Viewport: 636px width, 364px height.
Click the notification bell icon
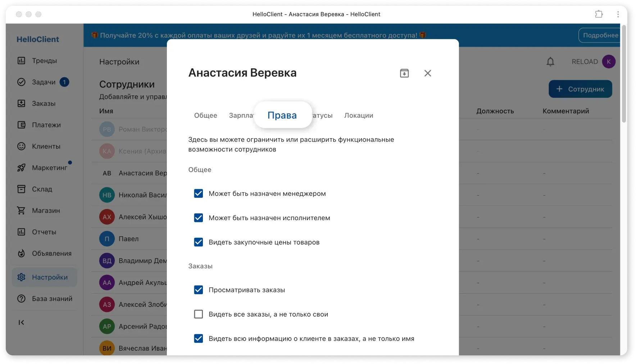coord(550,62)
